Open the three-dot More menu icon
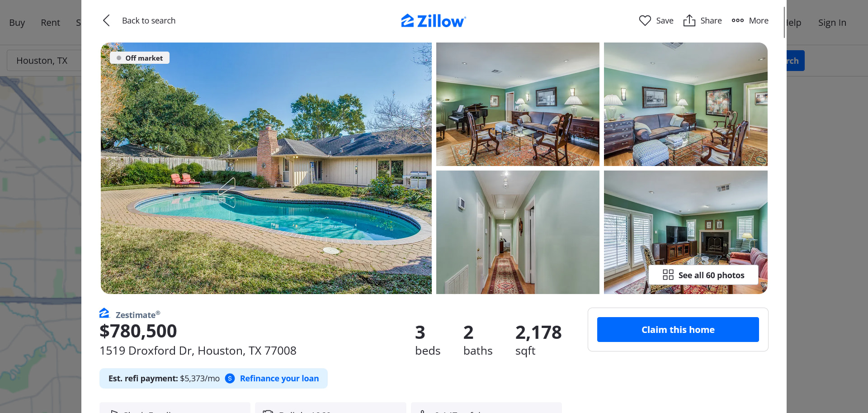The image size is (868, 413). (x=738, y=20)
